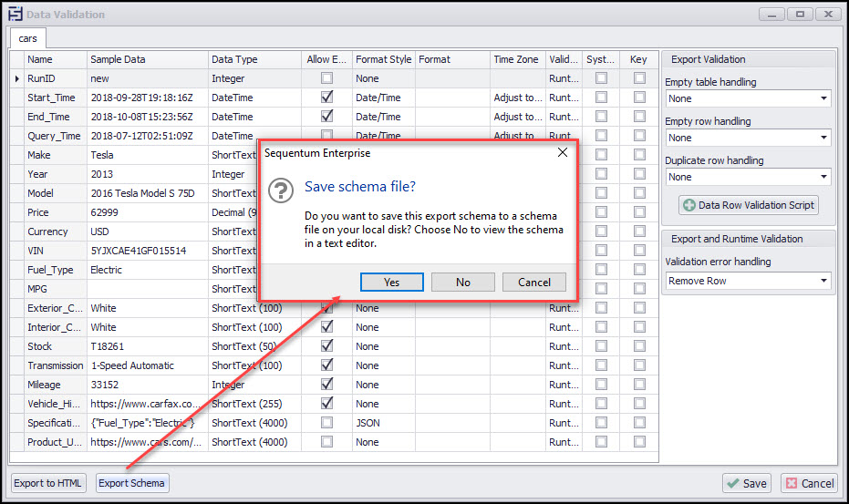
Task: Click the green plus Data Row Validation Script icon
Action: pyautogui.click(x=689, y=205)
